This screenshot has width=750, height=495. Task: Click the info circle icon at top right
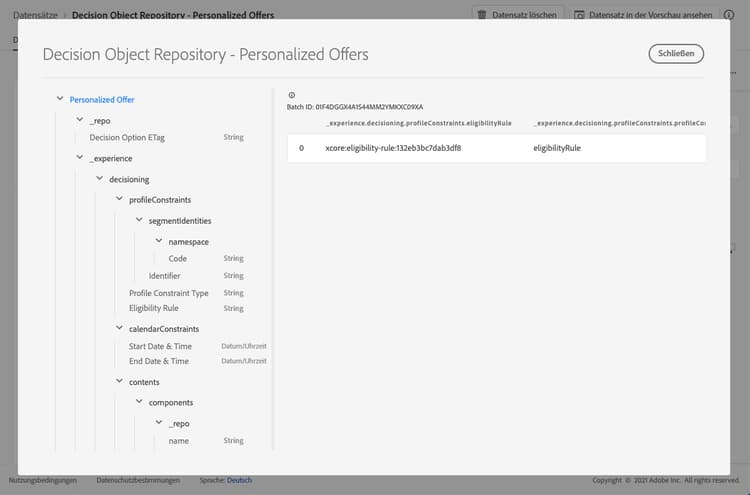[728, 15]
